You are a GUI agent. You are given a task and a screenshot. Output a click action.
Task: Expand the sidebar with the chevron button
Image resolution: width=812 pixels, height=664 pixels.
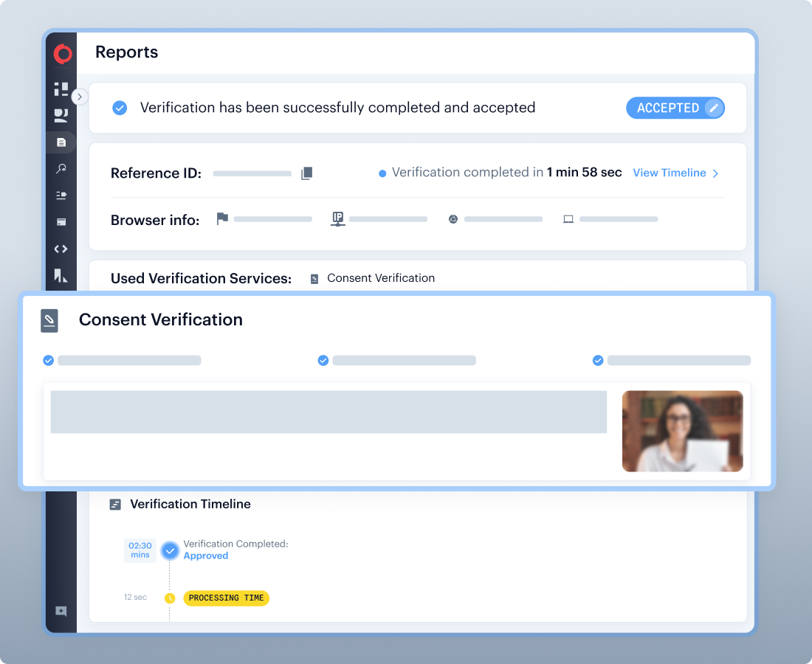80,97
